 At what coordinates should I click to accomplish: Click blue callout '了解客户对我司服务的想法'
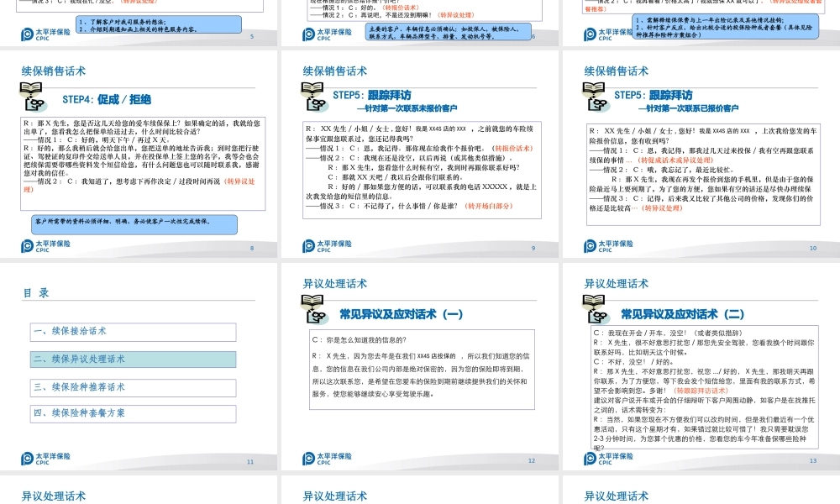coord(159,24)
